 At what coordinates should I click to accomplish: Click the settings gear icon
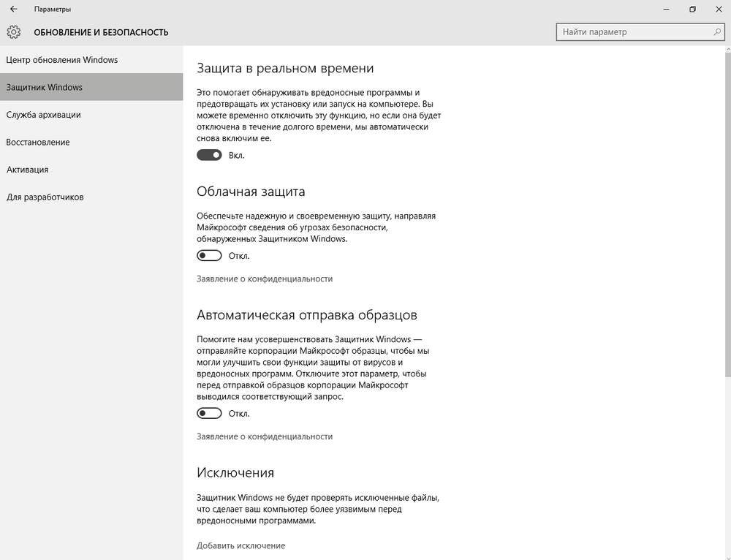(x=13, y=32)
